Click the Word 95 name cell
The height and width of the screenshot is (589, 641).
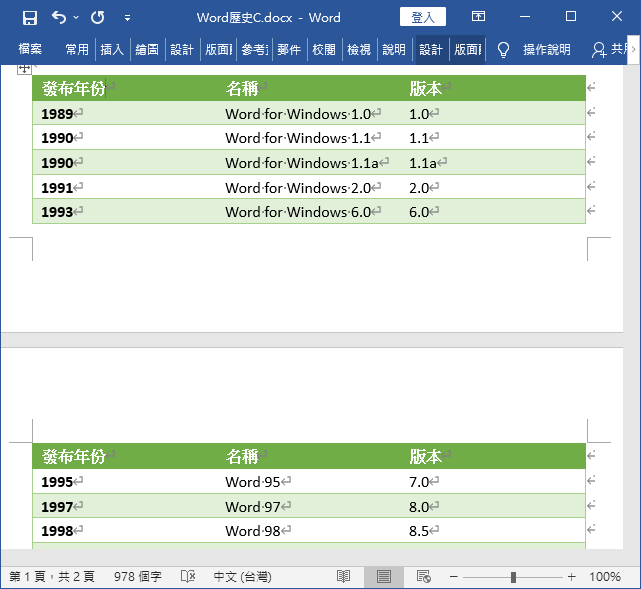(253, 482)
